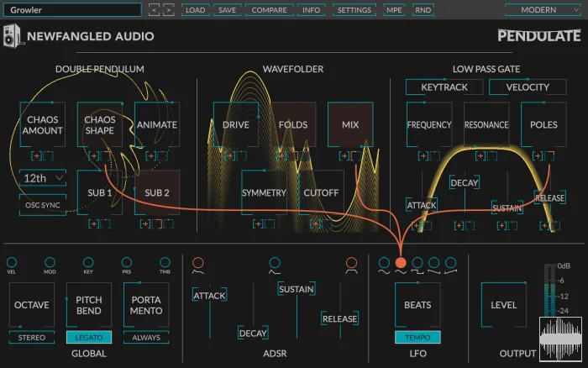Click SAVE in the top bar
This screenshot has width=588, height=368.
(228, 10)
